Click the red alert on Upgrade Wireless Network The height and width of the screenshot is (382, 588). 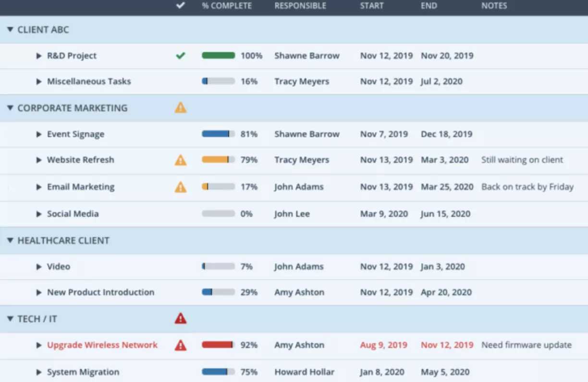(181, 345)
